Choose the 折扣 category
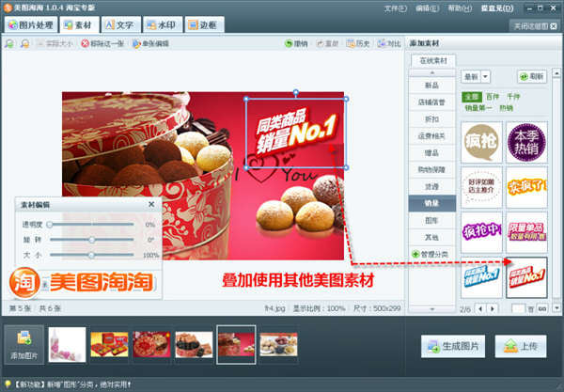 click(x=432, y=119)
